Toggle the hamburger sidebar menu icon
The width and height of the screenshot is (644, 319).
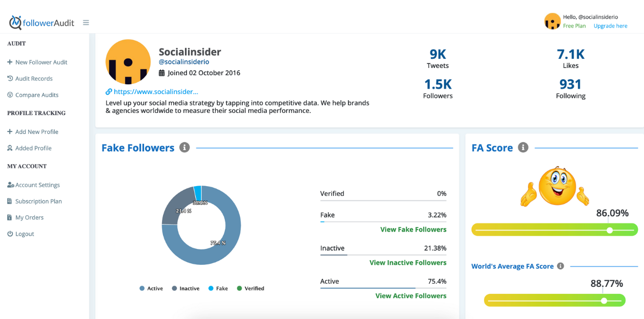[x=86, y=22]
